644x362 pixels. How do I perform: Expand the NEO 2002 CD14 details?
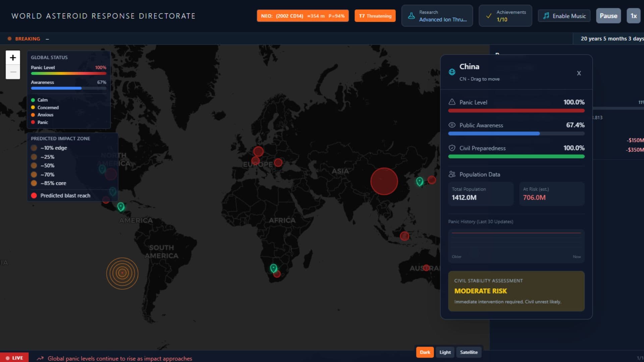point(303,16)
